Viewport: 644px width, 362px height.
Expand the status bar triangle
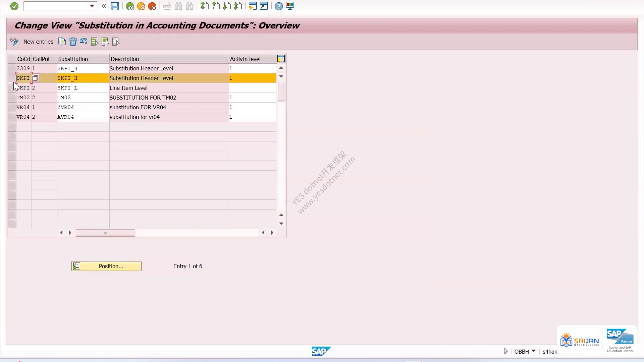[506, 351]
